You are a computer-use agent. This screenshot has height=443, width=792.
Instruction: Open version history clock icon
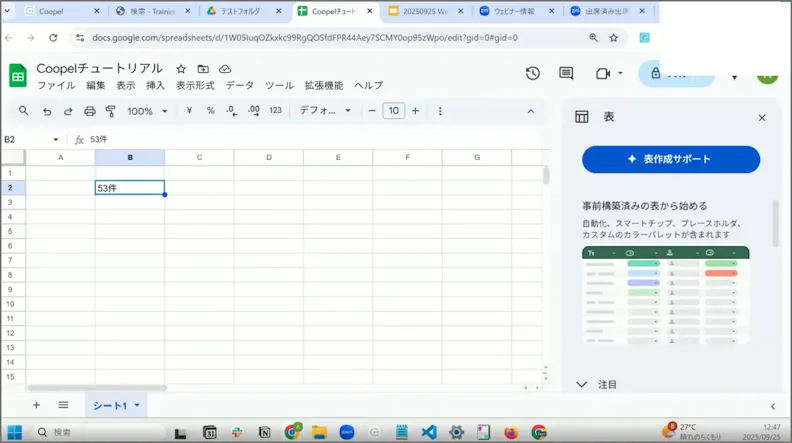pos(532,73)
